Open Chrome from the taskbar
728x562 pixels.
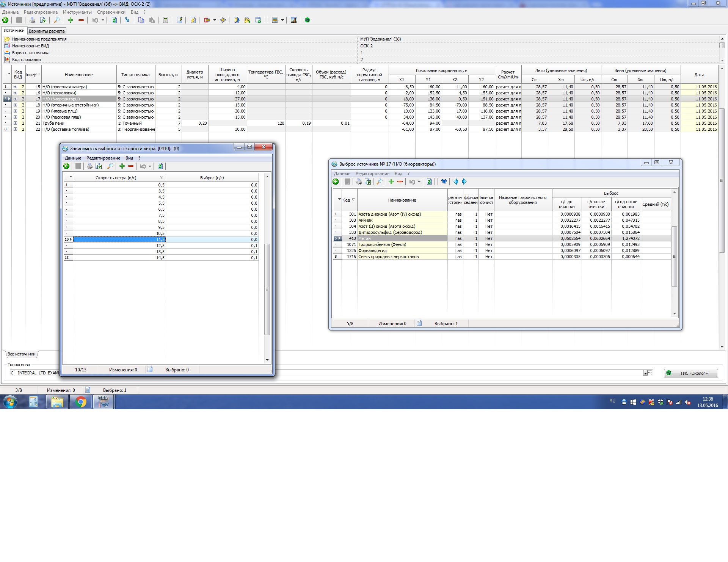pos(80,402)
